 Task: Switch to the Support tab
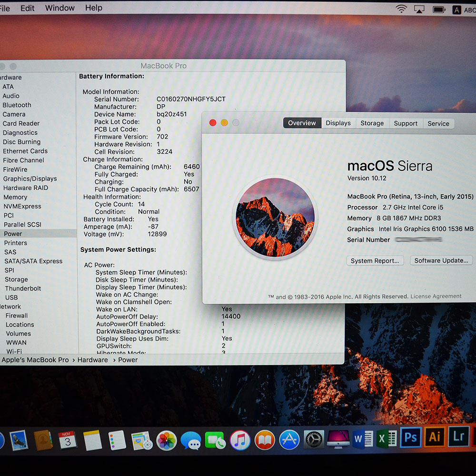pyautogui.click(x=406, y=124)
